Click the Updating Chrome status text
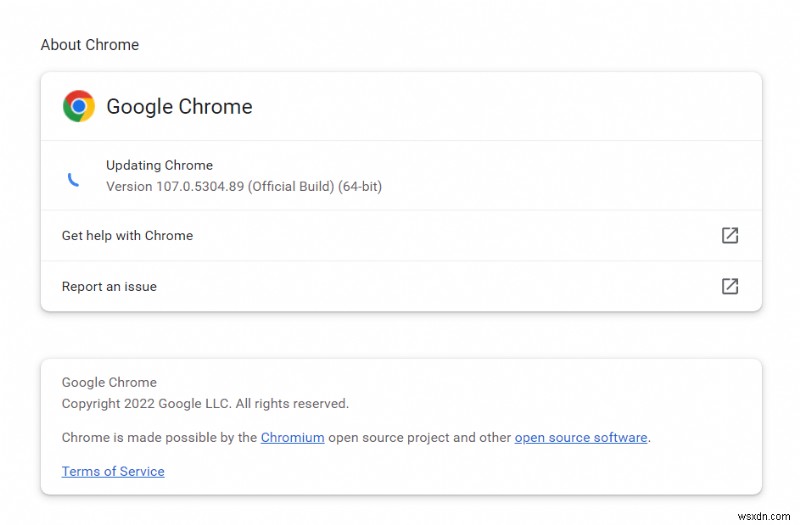The height and width of the screenshot is (525, 800). pyautogui.click(x=159, y=165)
